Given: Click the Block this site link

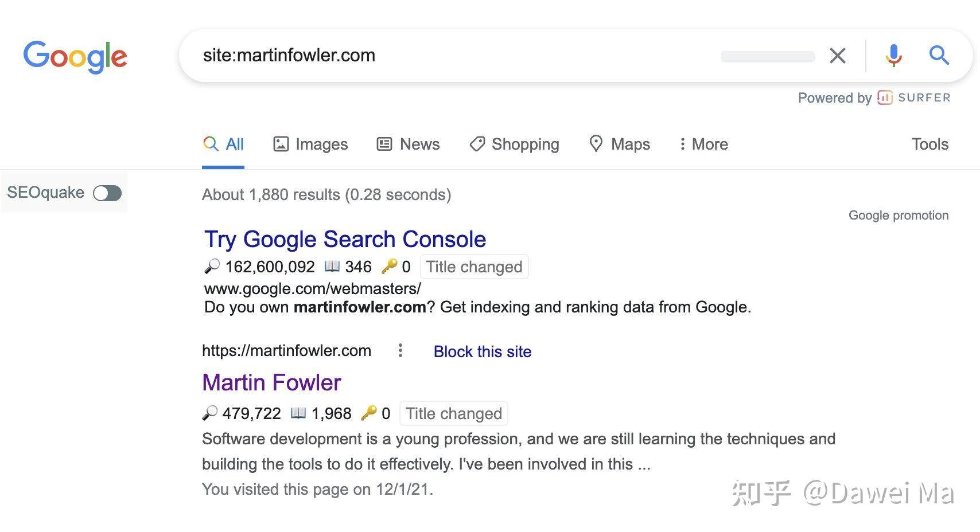Looking at the screenshot, I should (483, 351).
